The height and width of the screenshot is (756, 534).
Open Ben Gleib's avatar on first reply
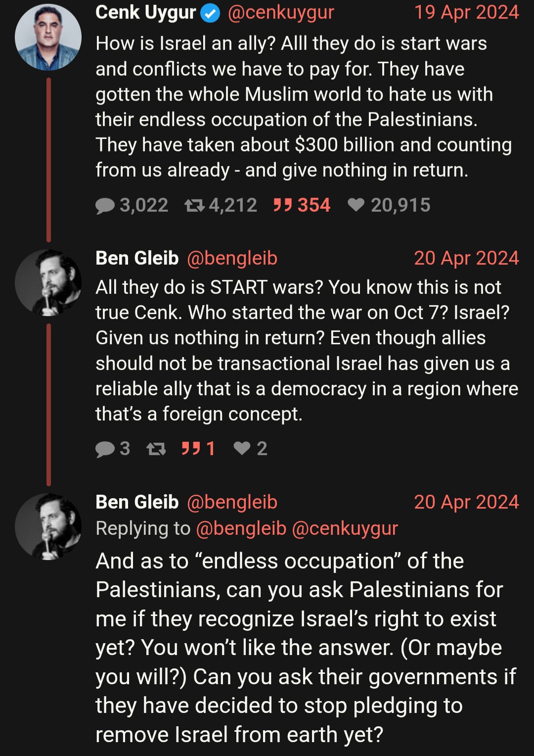tap(48, 283)
